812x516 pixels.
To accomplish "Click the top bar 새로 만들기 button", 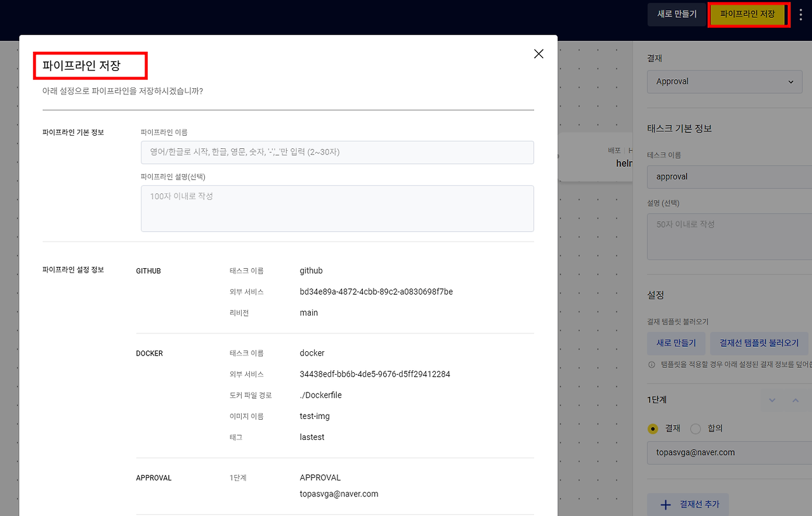I will pyautogui.click(x=677, y=14).
